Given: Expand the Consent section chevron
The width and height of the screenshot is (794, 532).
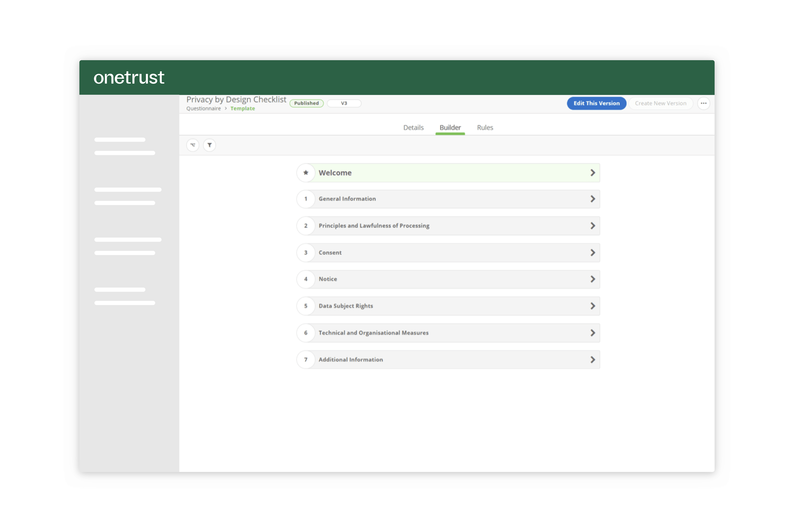Looking at the screenshot, I should (x=593, y=253).
